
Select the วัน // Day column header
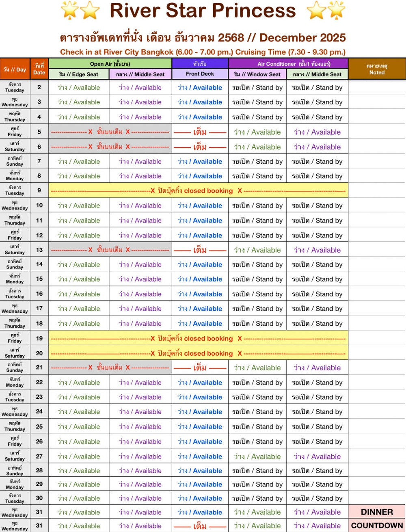[x=15, y=69]
